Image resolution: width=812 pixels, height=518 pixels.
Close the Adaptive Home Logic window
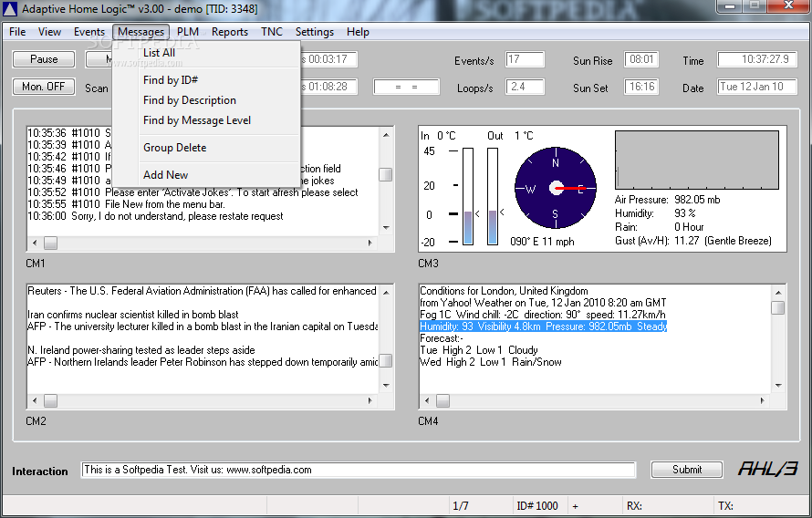tap(788, 6)
